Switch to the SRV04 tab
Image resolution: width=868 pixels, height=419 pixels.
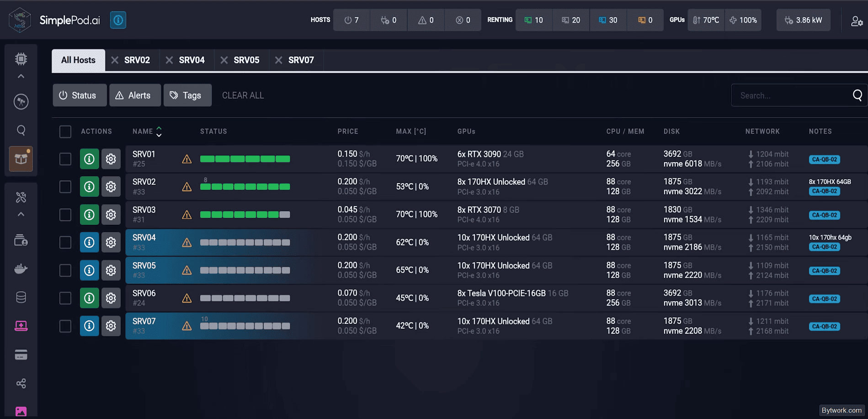[x=192, y=60]
